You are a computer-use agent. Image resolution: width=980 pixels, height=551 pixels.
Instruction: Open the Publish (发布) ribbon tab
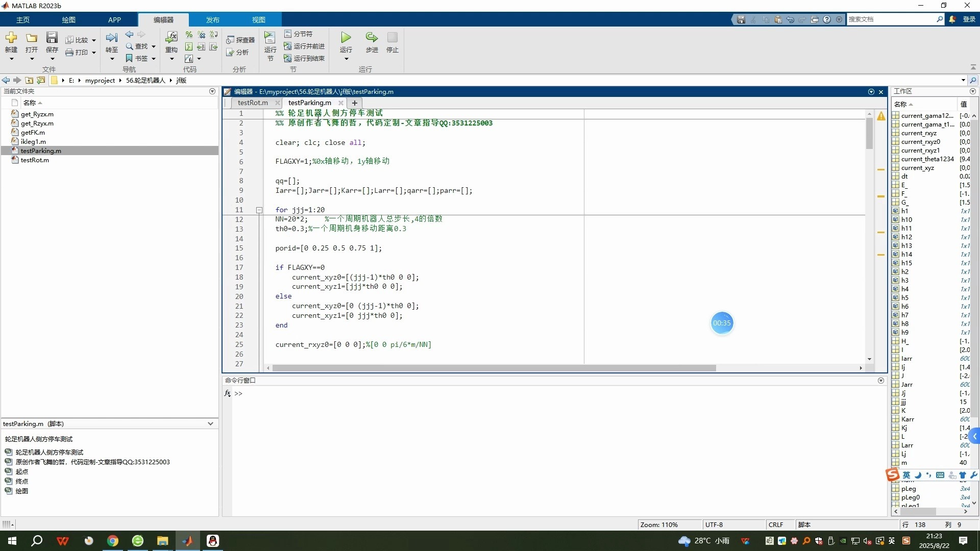(x=212, y=20)
